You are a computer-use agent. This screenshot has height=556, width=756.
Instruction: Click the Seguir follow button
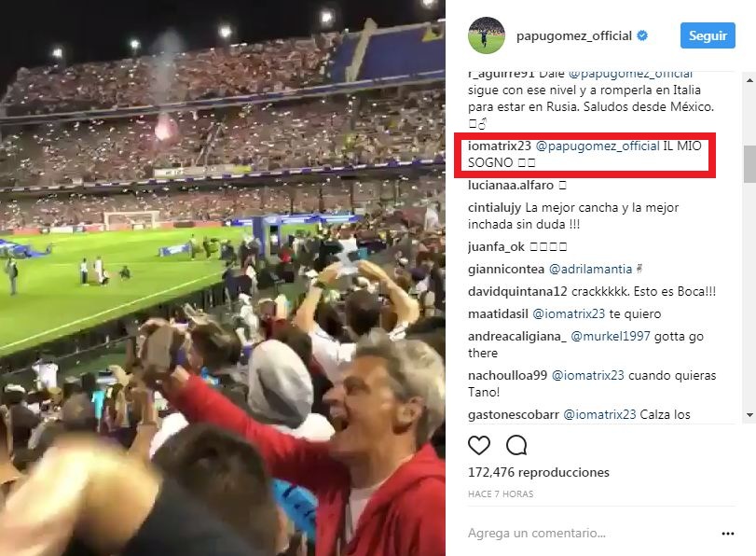[708, 35]
